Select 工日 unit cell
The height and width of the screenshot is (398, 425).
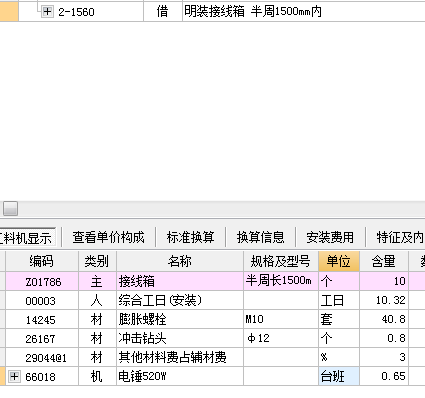[x=339, y=300]
